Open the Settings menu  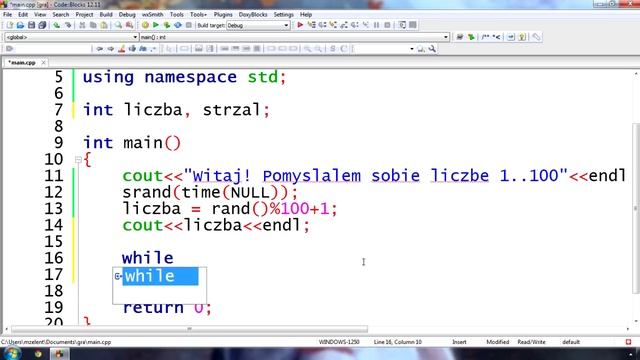pos(283,14)
